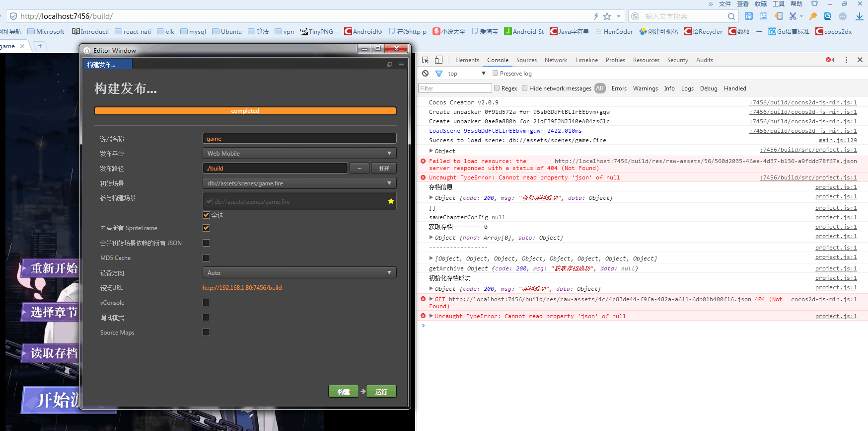Check the Regex filter checkbox
The height and width of the screenshot is (431, 868).
coord(497,88)
